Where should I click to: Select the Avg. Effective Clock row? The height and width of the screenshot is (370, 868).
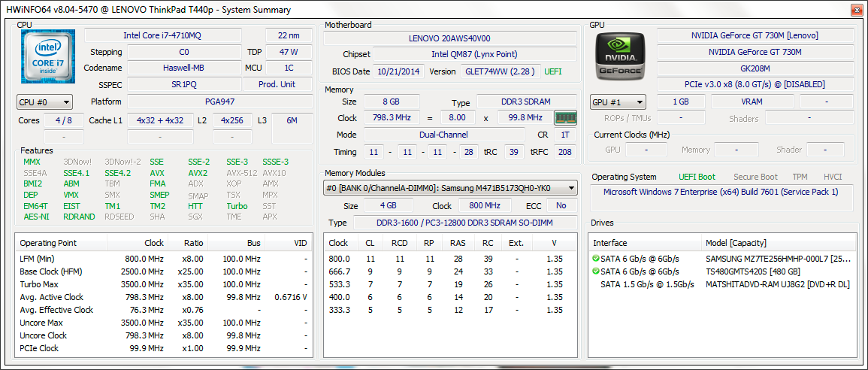164,310
